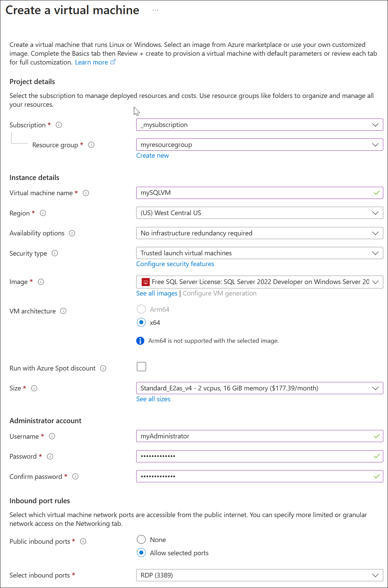
Task: Open the Region dropdown
Action: [x=259, y=213]
